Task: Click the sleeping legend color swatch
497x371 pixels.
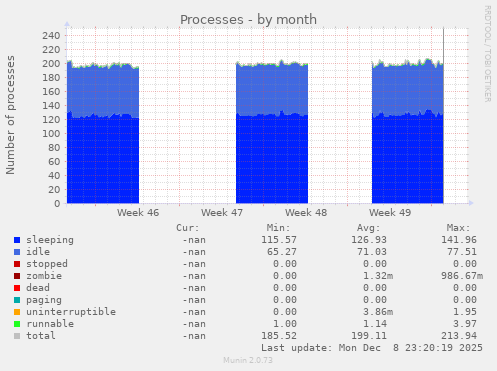Action: pyautogui.click(x=17, y=240)
